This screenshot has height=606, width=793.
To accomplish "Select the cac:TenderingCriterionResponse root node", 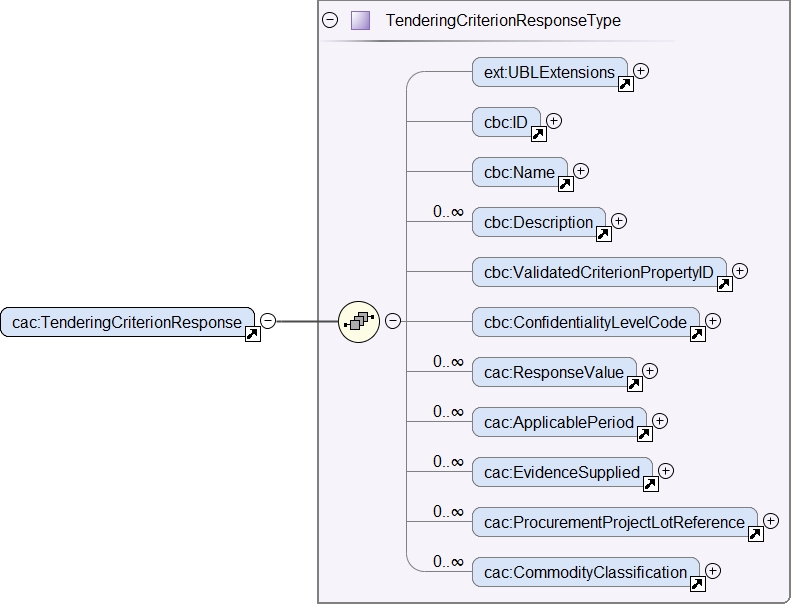I will tap(126, 322).
